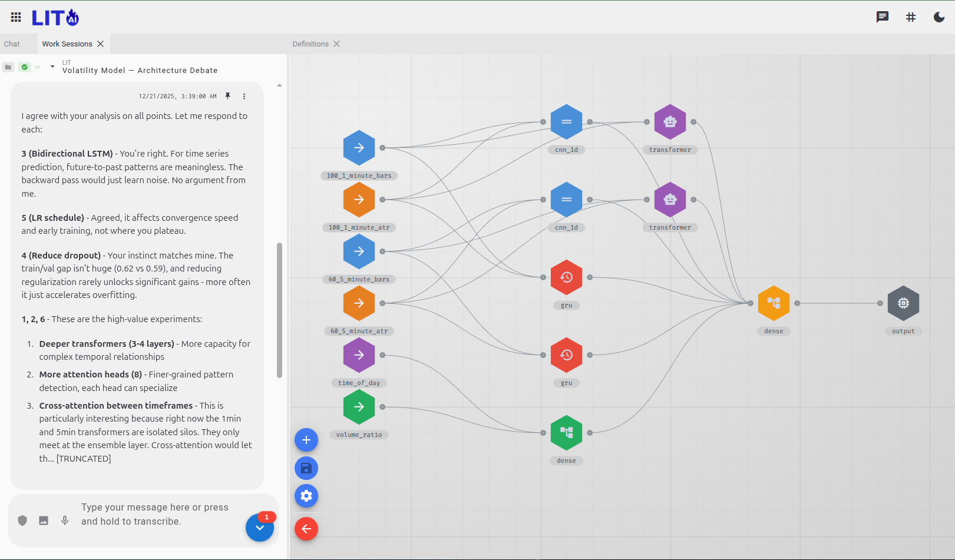Select the output node
Screen dimensions: 955x560
point(903,303)
